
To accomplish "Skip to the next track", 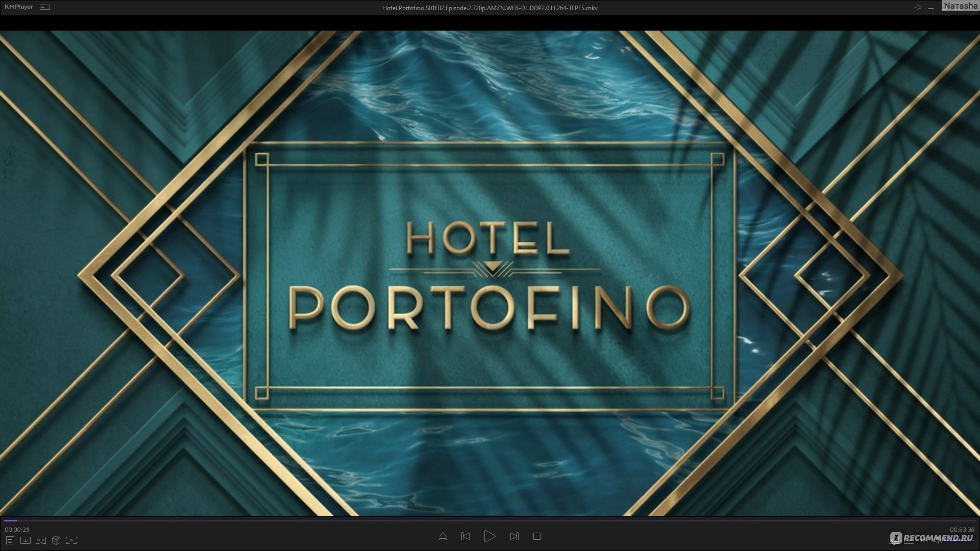I will [x=514, y=536].
